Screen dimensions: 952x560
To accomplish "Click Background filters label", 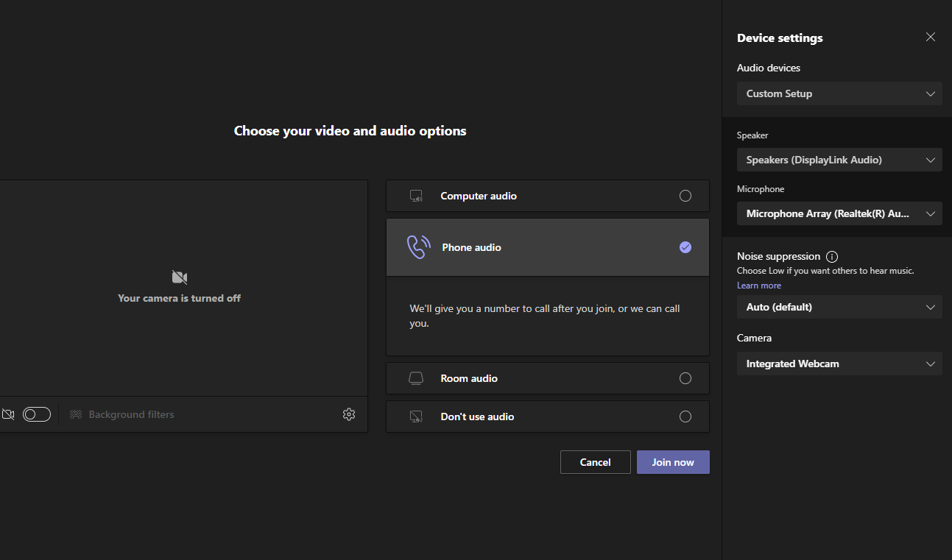I will coord(131,414).
